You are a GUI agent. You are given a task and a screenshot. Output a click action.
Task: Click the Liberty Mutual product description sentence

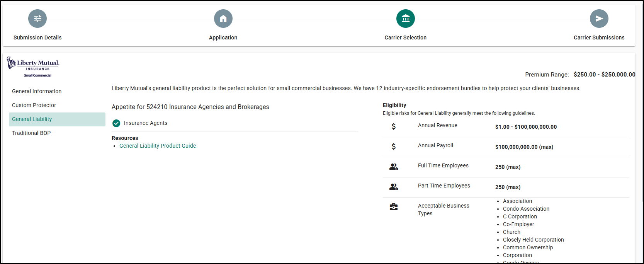click(346, 88)
